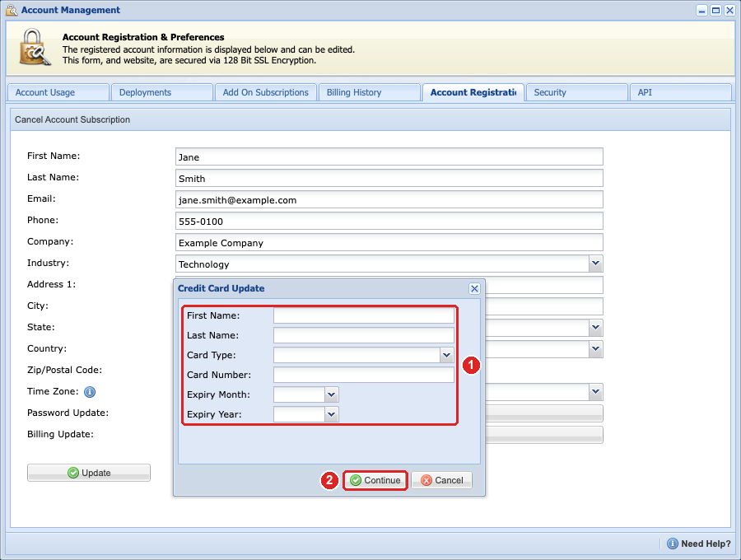741x560 pixels.
Task: Click Cancel Account Subscription
Action: click(x=72, y=120)
